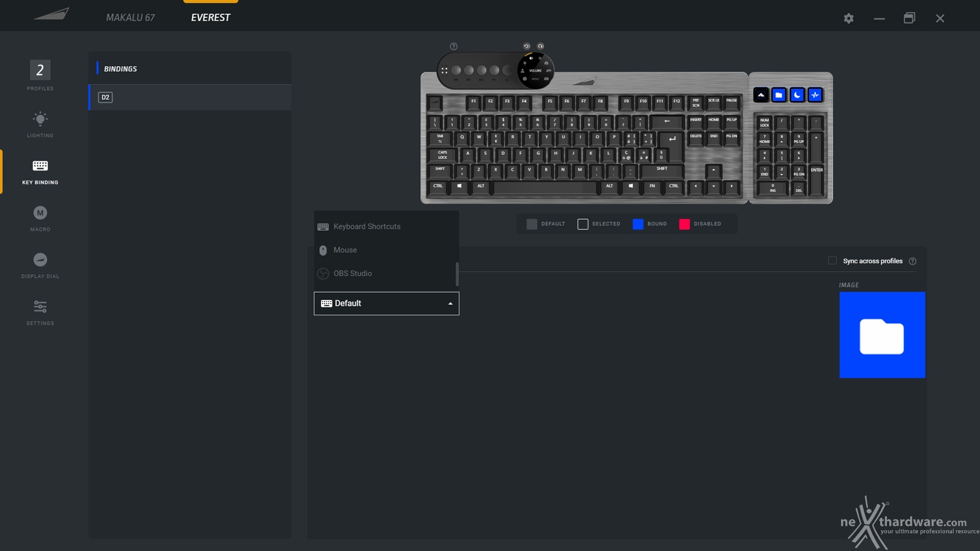
Task: Click the blue folder image thumbnail
Action: coord(882,335)
